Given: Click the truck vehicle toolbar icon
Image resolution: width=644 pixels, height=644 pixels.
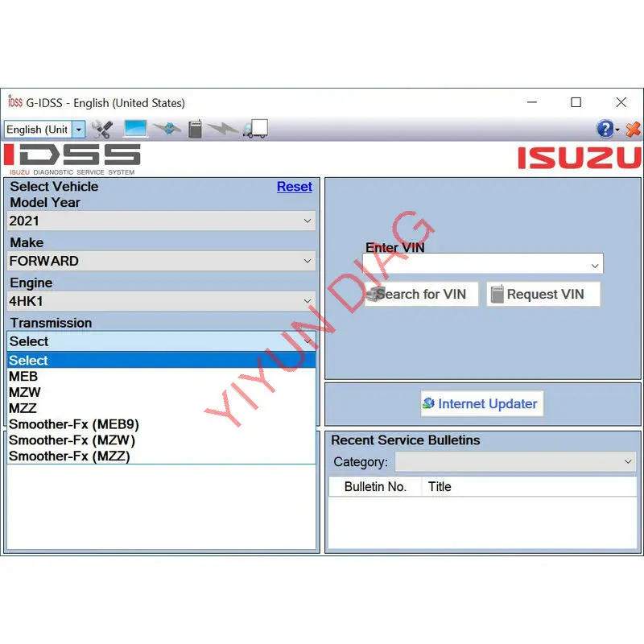Looking at the screenshot, I should tap(255, 129).
